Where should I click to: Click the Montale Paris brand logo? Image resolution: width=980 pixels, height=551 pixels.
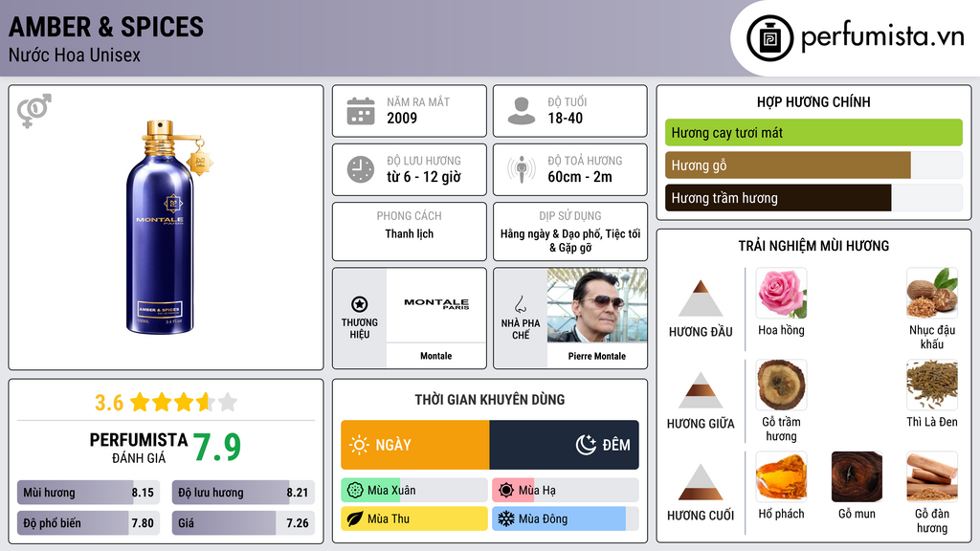[436, 304]
